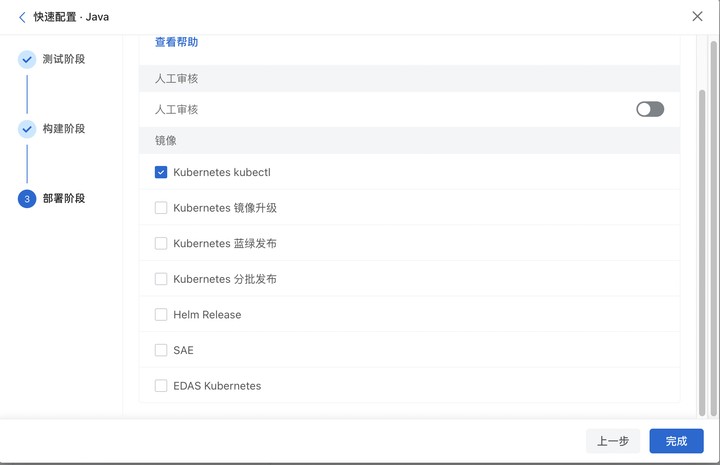Click the back arrow next to 快速配置
Screen dimensions: 720x465
pos(22,17)
